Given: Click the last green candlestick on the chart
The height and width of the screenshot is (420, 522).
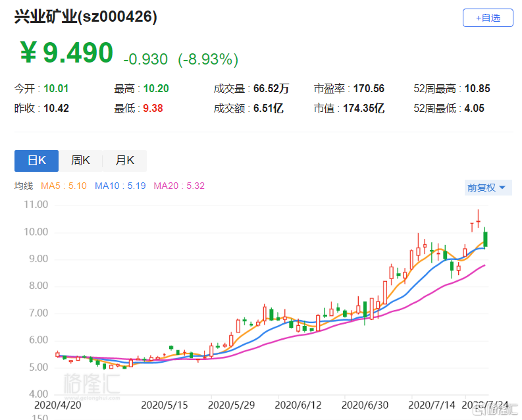Looking at the screenshot, I should pos(485,239).
